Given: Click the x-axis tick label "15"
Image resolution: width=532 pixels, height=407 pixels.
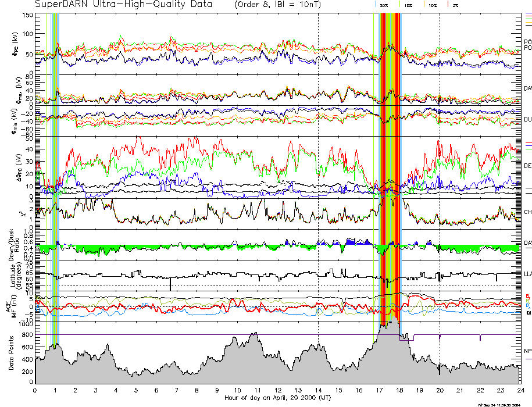Looking at the screenshot, I should pyautogui.click(x=338, y=390).
